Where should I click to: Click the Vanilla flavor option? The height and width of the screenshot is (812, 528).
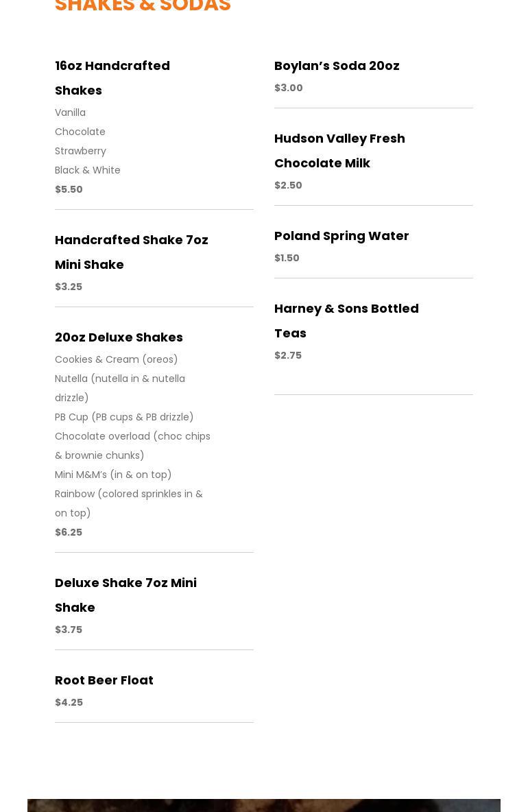tap(71, 112)
